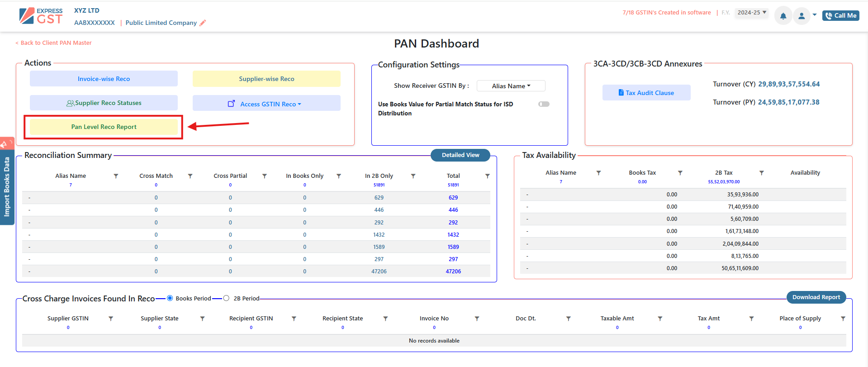Filter the Supplier GSTIN column
This screenshot has height=367, width=868.
point(111,319)
